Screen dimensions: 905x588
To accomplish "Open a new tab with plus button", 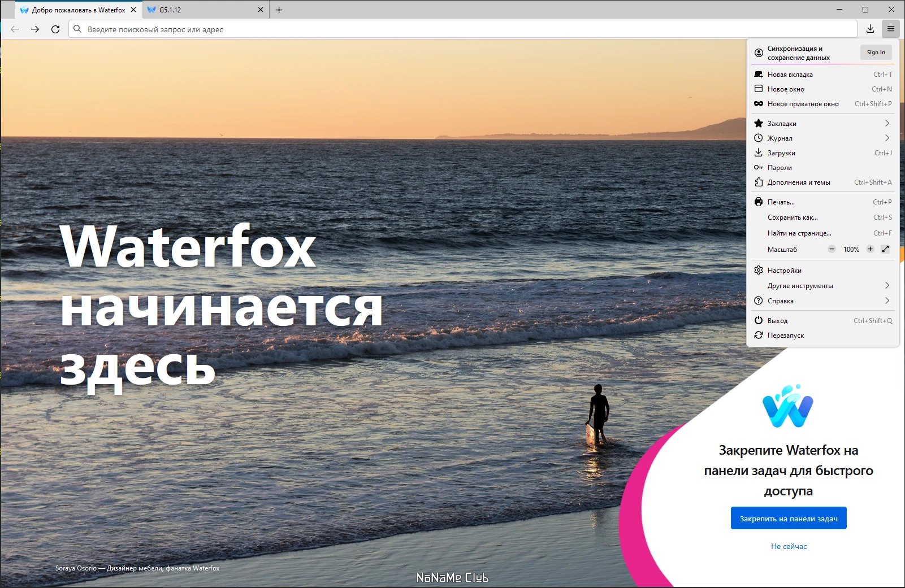I will coord(279,10).
